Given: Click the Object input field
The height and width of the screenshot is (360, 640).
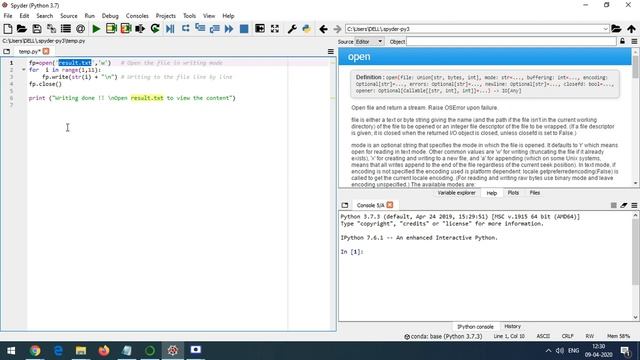Looking at the screenshot, I should 511,42.
